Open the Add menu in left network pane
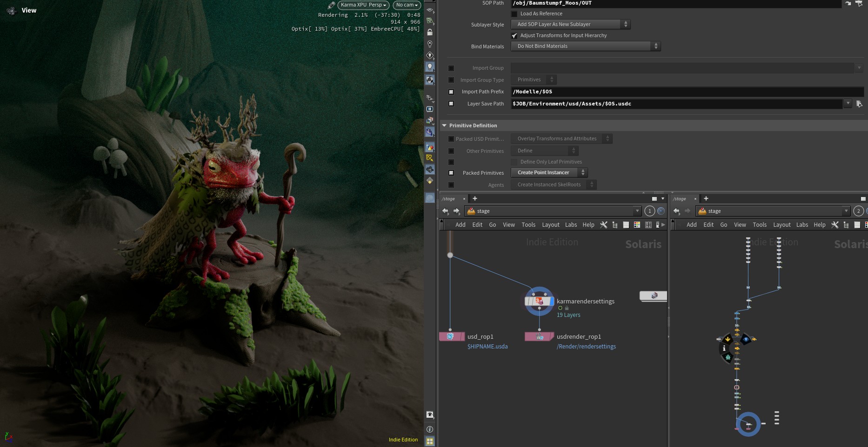The image size is (868, 447). 461,225
